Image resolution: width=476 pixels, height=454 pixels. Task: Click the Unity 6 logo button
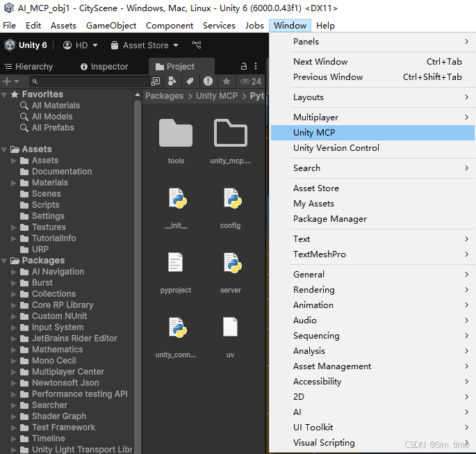click(26, 45)
